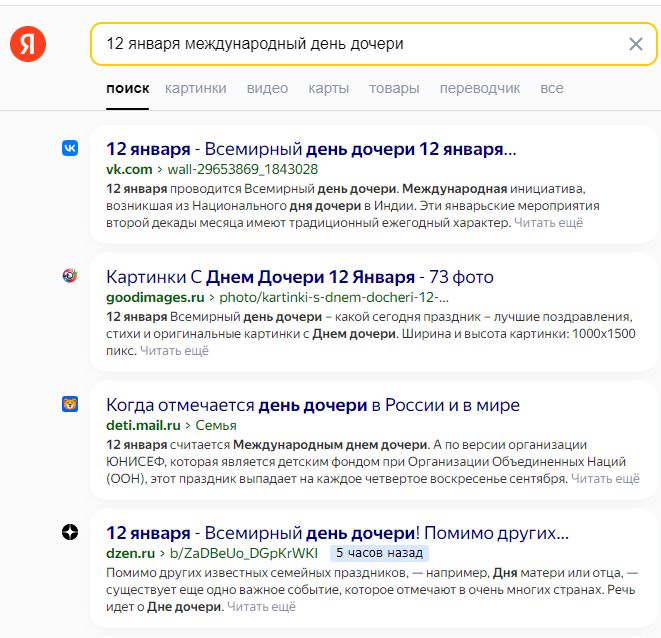Click the Dzen favicon icon
The width and height of the screenshot is (661, 638).
pos(70,532)
